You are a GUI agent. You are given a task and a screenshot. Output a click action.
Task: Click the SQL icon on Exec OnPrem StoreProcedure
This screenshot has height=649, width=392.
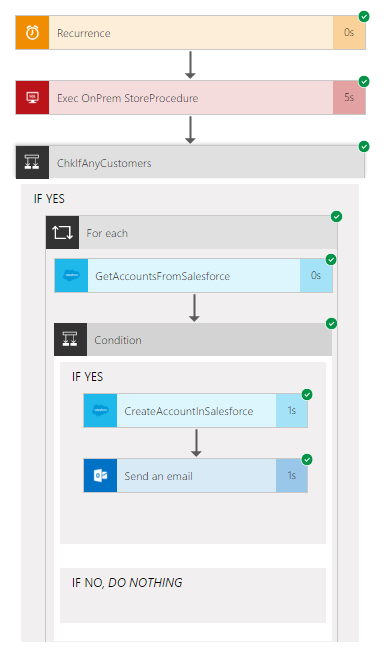pos(32,98)
